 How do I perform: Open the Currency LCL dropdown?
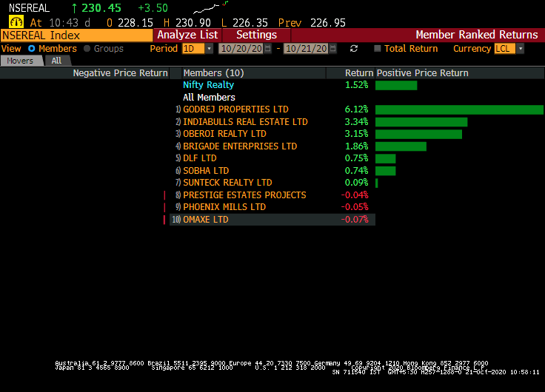point(520,49)
